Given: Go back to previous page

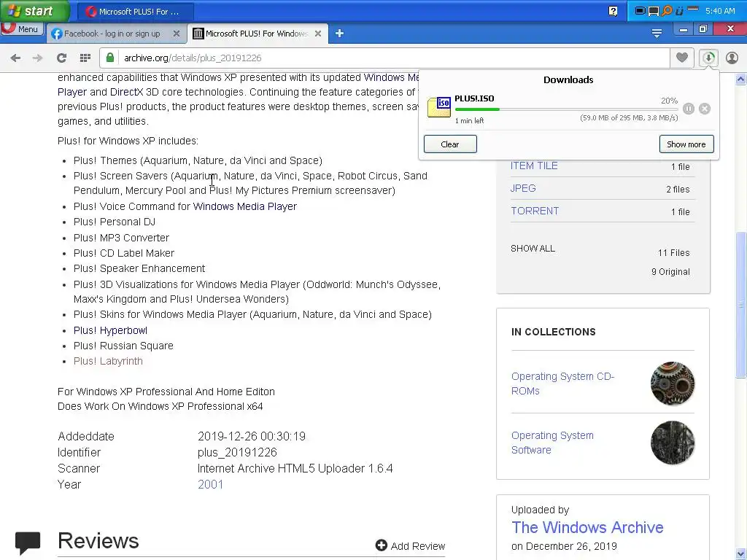Looking at the screenshot, I should click(x=15, y=58).
